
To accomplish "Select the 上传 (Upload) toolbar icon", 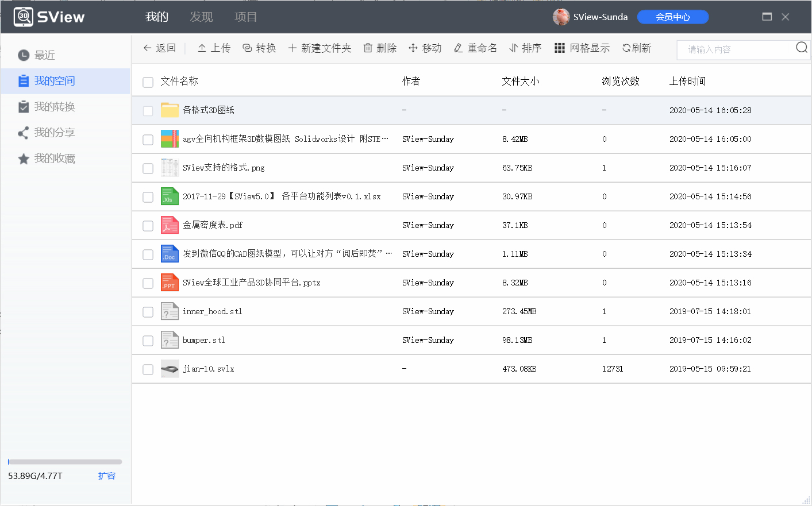I will click(x=213, y=48).
